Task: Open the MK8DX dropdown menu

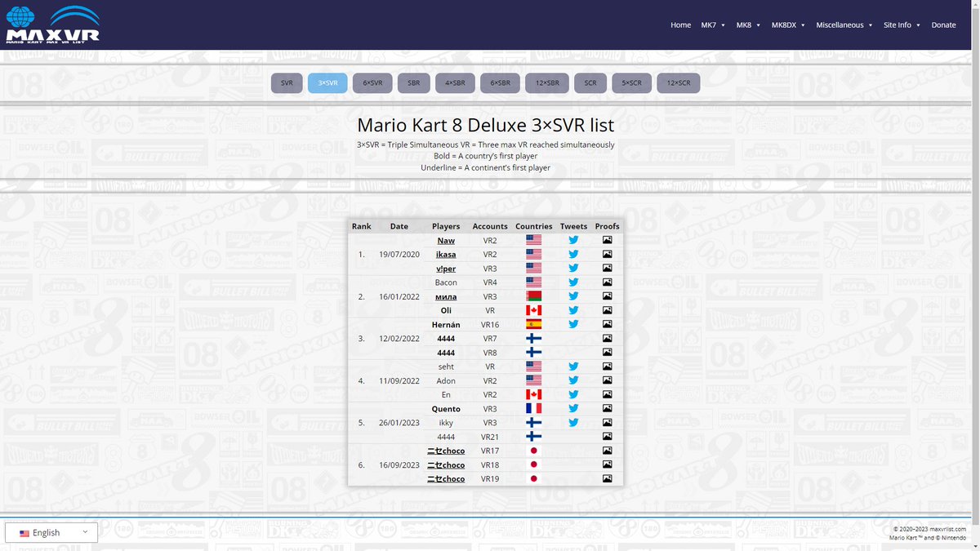Action: tap(788, 24)
